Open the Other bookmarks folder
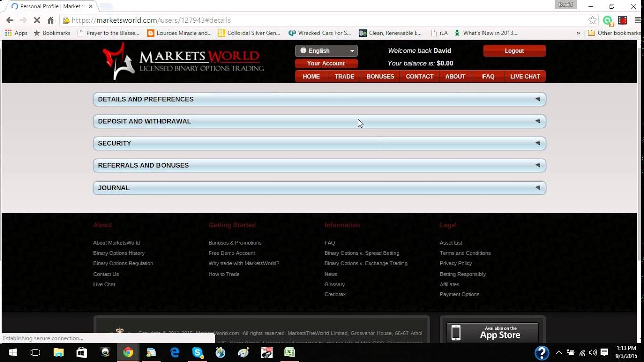 point(614,33)
